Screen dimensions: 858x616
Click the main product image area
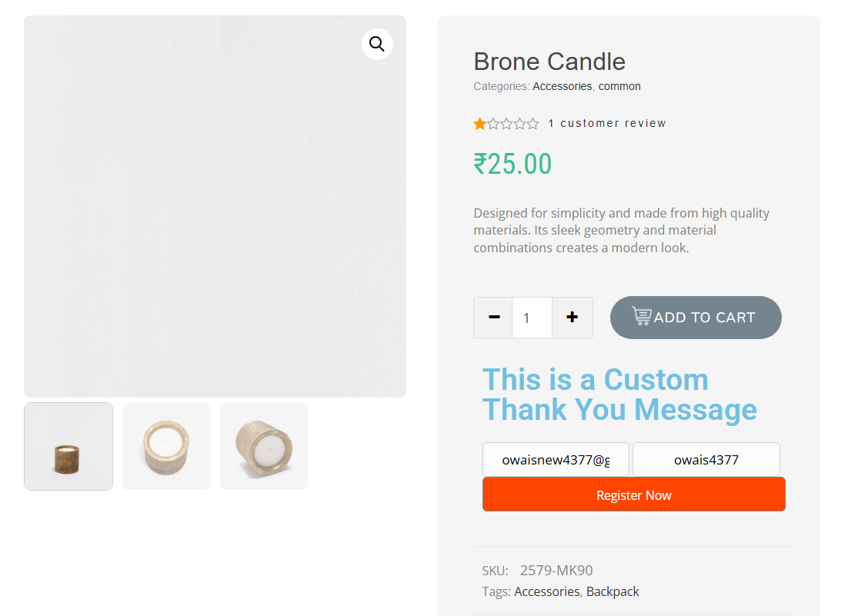[215, 206]
